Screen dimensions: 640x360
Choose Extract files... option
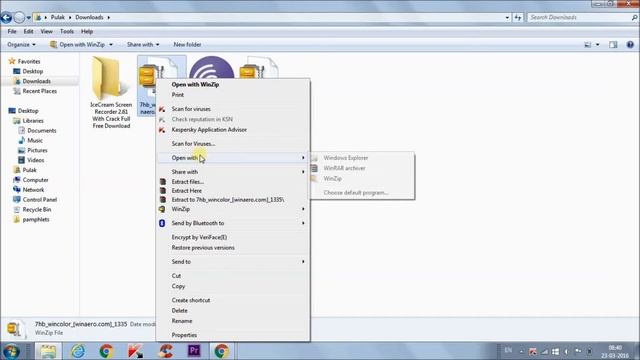[x=233, y=182]
